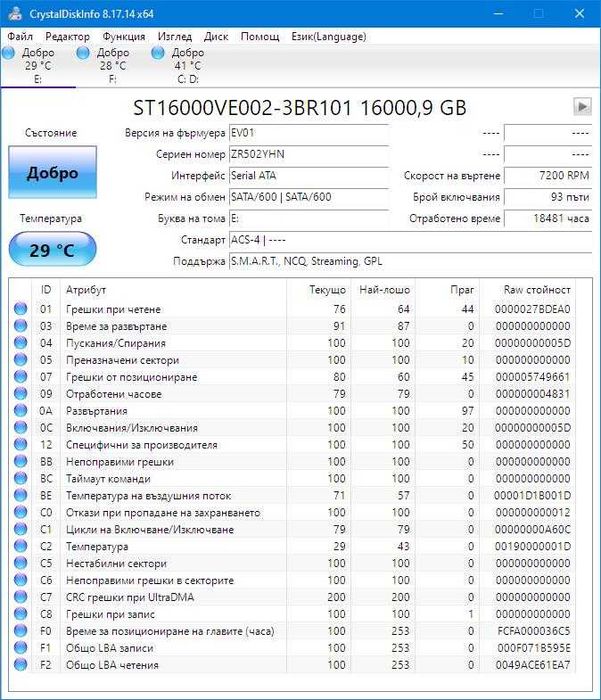Image resolution: width=601 pixels, height=700 pixels.
Task: Click status orb of attribute 01 row
Action: point(21,309)
